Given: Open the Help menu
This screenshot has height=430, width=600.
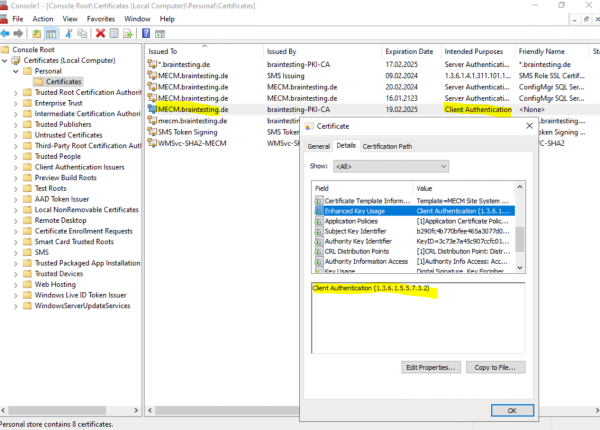Looking at the screenshot, I should click(x=167, y=19).
